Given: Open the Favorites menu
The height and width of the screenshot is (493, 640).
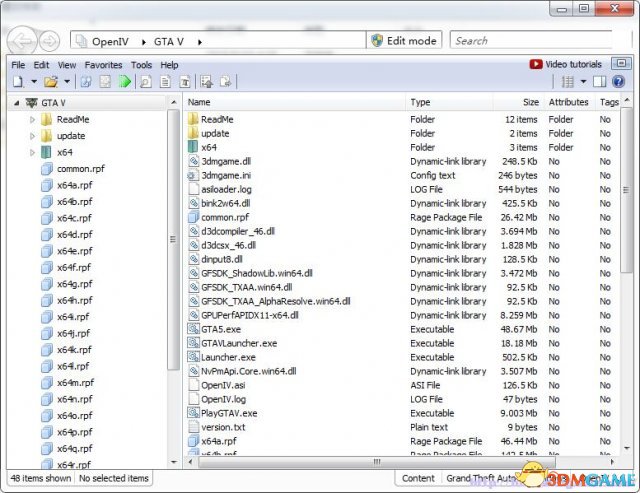Looking at the screenshot, I should (x=103, y=65).
